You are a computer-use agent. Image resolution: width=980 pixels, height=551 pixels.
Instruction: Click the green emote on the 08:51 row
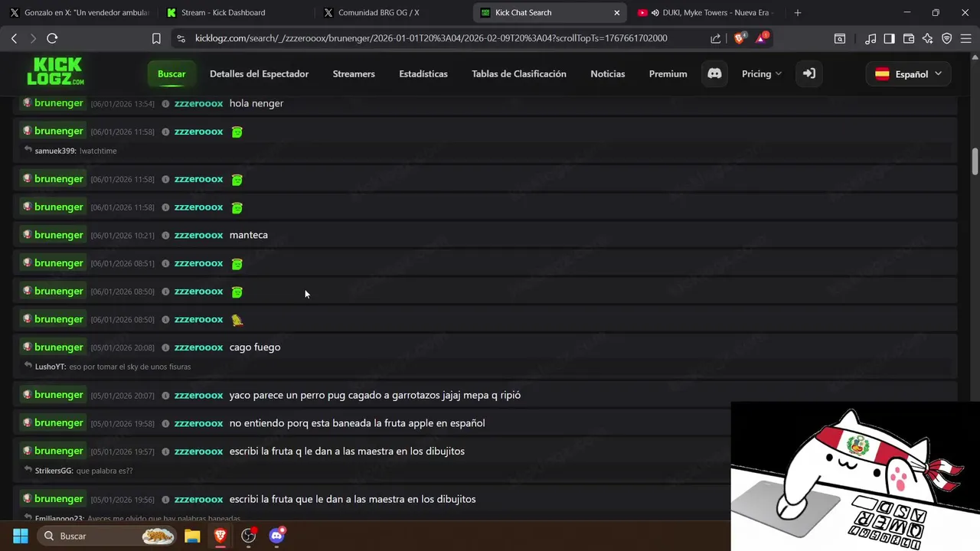[x=237, y=264]
